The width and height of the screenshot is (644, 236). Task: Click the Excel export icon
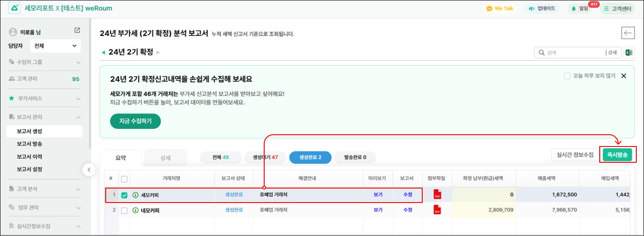tap(628, 52)
